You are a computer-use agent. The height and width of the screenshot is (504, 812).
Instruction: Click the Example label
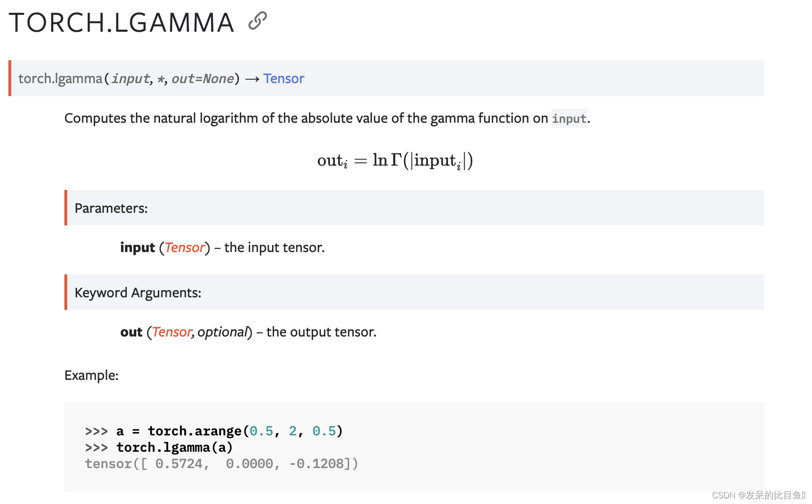point(91,375)
